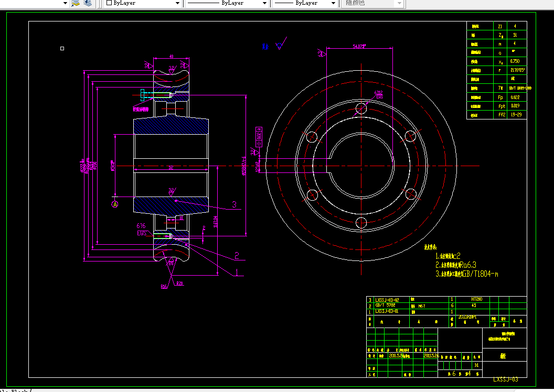
Task: Select the feature control frame symbol
Action: pyautogui.click(x=259, y=137)
